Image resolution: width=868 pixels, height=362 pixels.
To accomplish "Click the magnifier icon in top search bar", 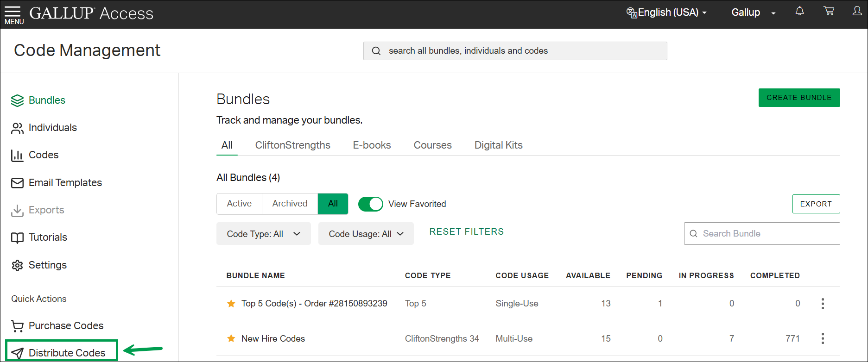I will point(376,51).
